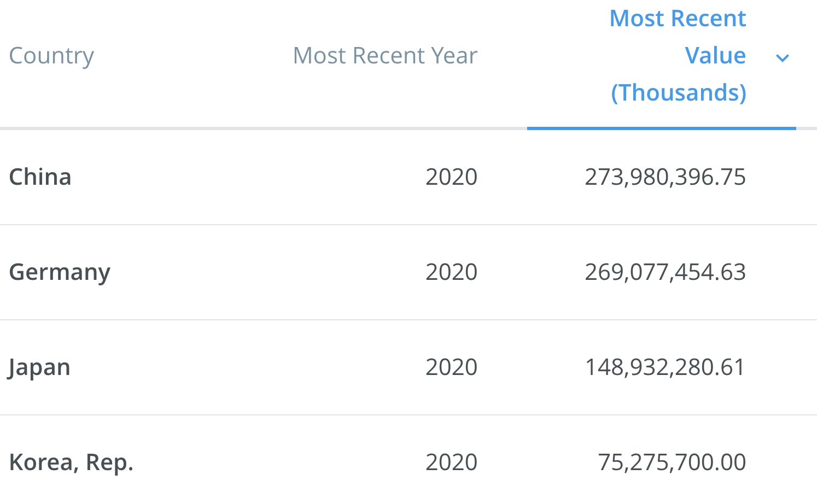
Task: Select Korea, Rep.'s 2020 year cell
Action: tap(451, 462)
